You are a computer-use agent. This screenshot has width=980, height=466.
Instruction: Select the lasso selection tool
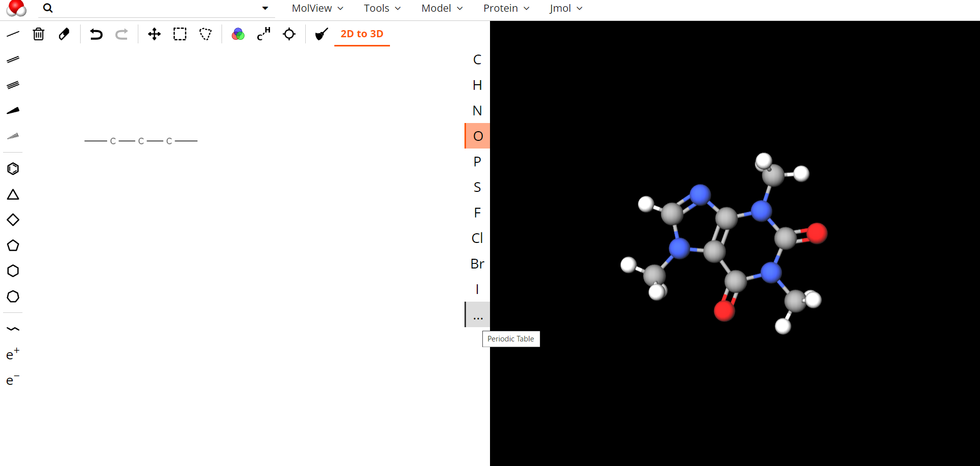point(205,34)
